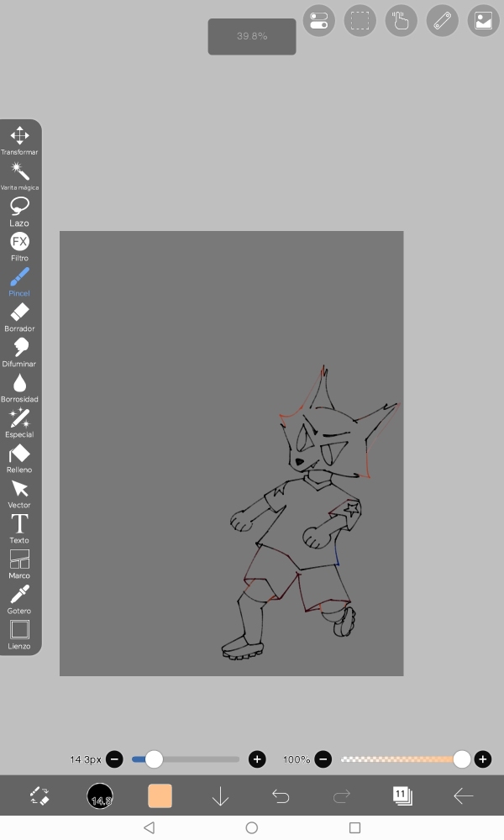The image size is (504, 840).
Task: Open the Marco frame divider tool
Action: 19,564
